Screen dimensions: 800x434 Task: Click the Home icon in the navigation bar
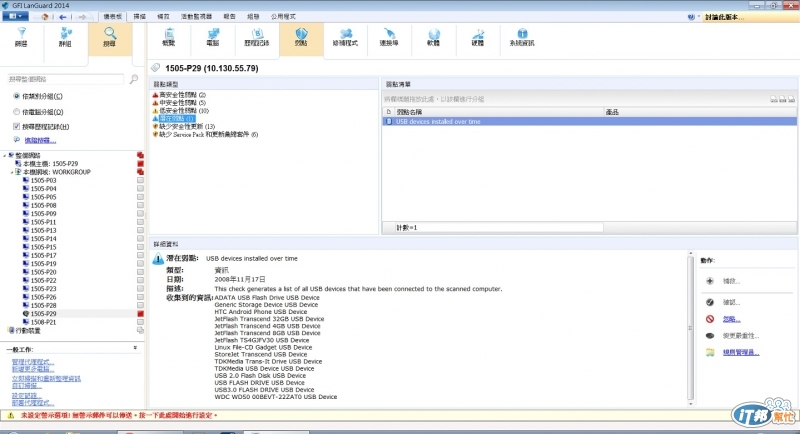[45, 17]
